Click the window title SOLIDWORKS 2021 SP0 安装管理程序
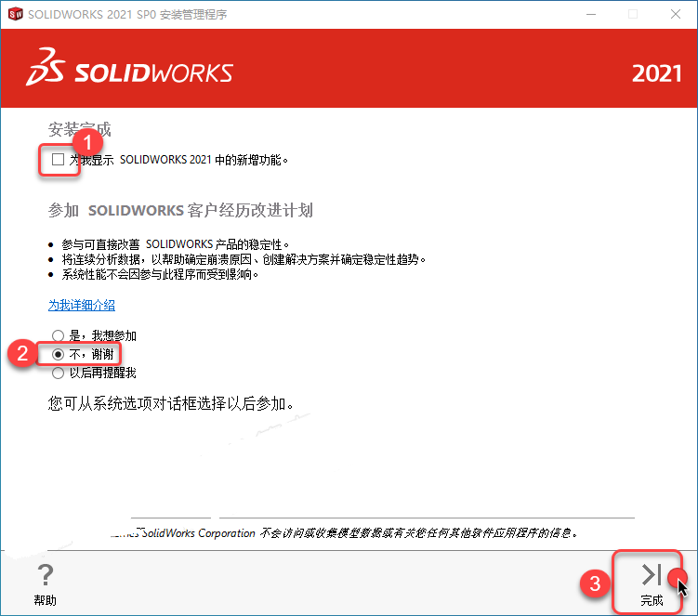Viewport: 698px width, 616px height. coord(127,15)
